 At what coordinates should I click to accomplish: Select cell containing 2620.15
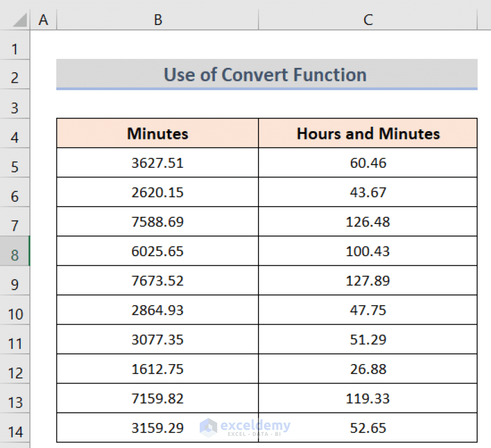click(157, 192)
